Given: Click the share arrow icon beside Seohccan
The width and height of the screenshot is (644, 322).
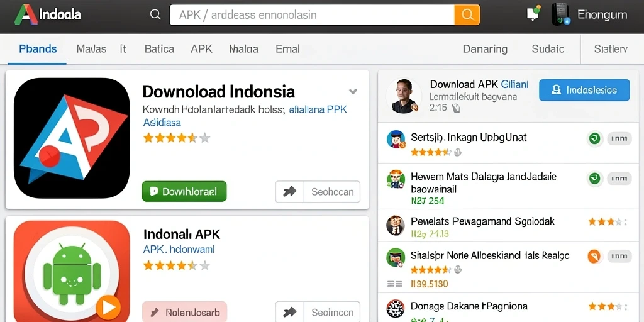Looking at the screenshot, I should 289,191.
